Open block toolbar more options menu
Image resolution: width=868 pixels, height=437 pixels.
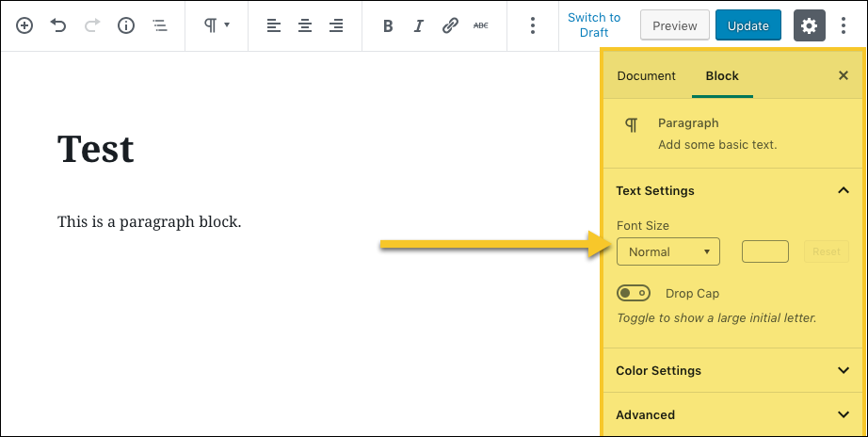[533, 25]
